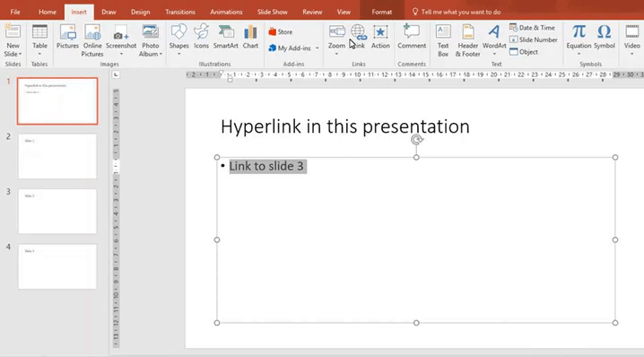Open the Format contextual tab
The width and height of the screenshot is (644, 357).
click(x=381, y=12)
